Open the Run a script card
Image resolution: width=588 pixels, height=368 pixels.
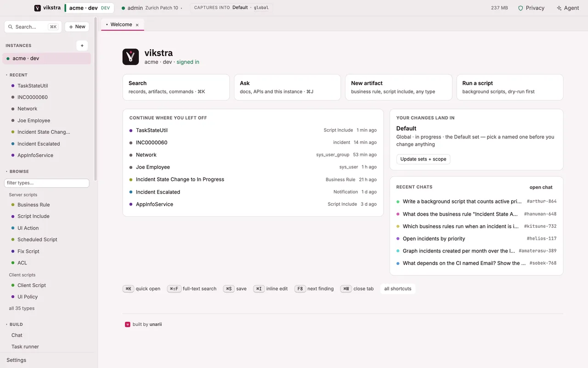(x=510, y=87)
